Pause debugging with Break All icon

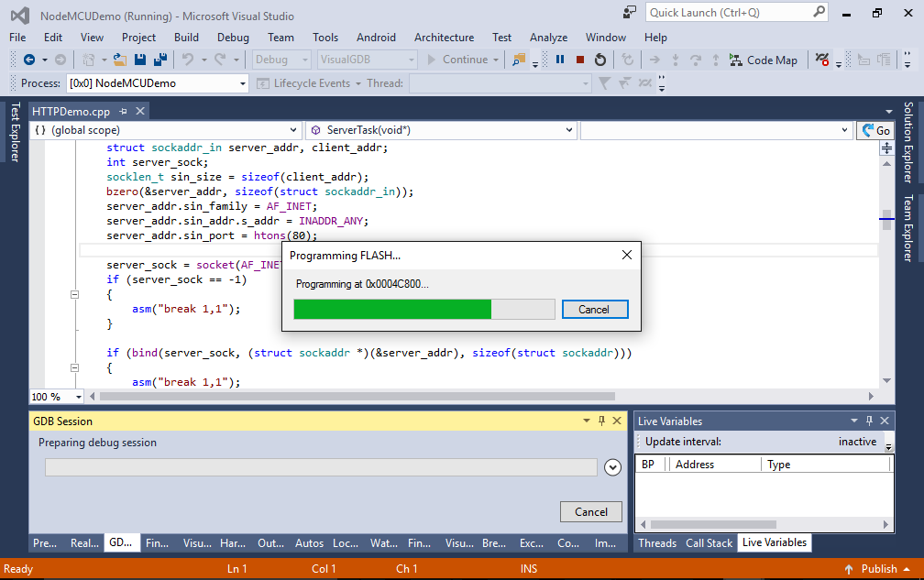click(560, 60)
